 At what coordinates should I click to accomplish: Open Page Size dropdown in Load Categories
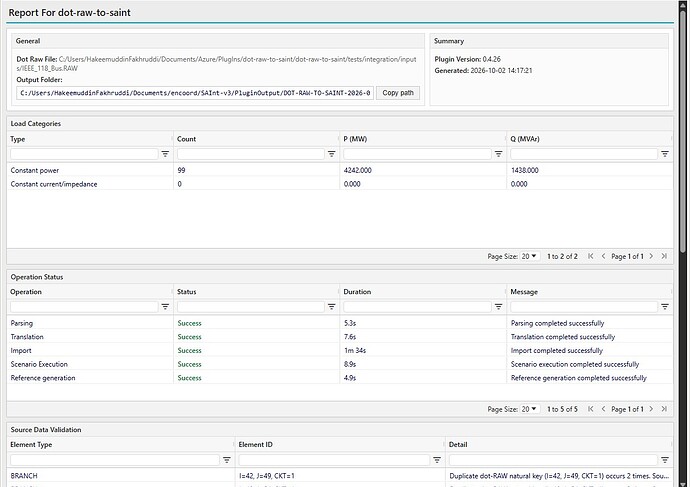pyautogui.click(x=529, y=256)
